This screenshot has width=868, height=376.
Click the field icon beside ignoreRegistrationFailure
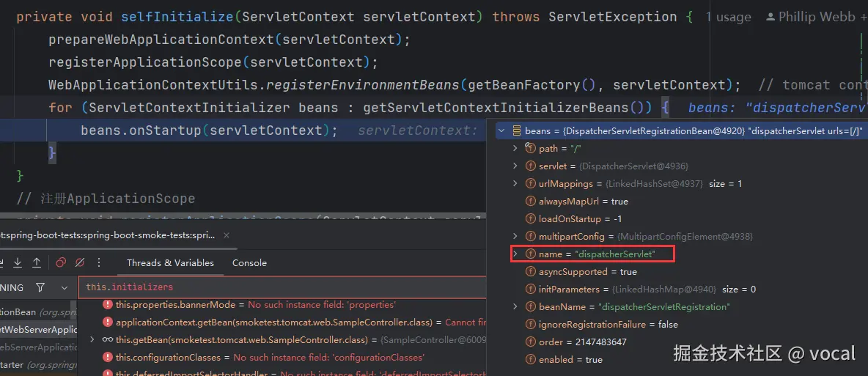pyautogui.click(x=530, y=325)
